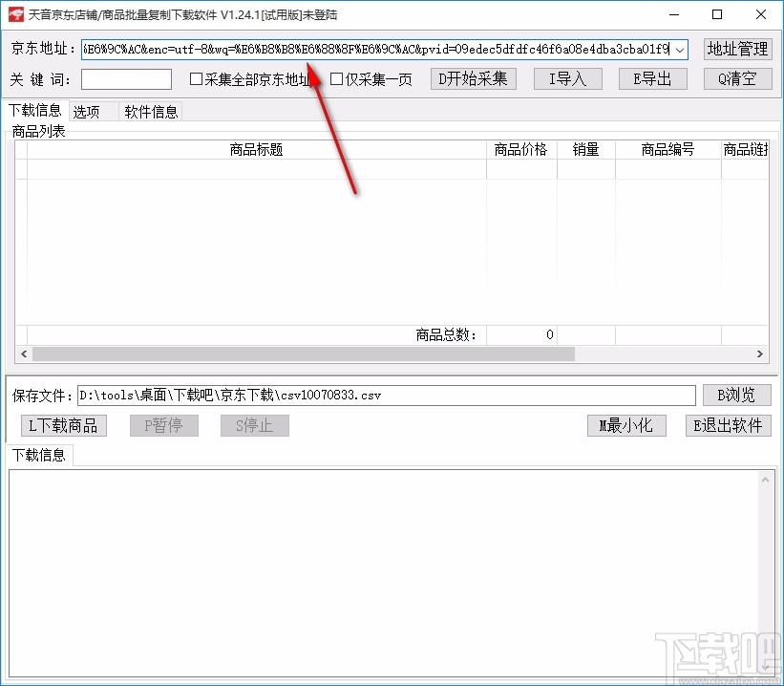Pause downloading via P暂停 button
The height and width of the screenshot is (686, 784).
tap(163, 425)
